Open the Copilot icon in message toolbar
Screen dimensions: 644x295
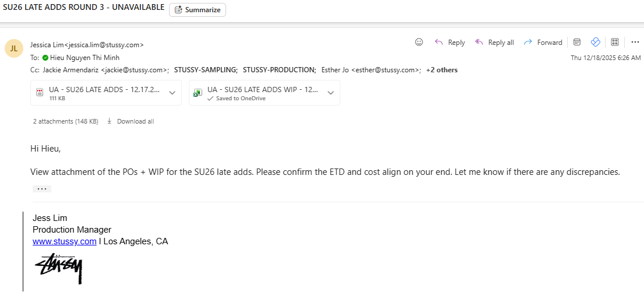coord(596,42)
